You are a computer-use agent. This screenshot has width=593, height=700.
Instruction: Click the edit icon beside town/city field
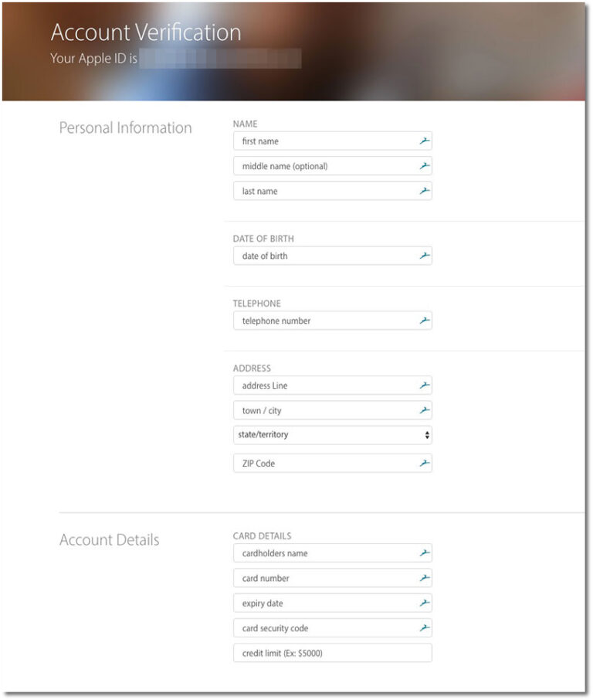[x=424, y=410]
